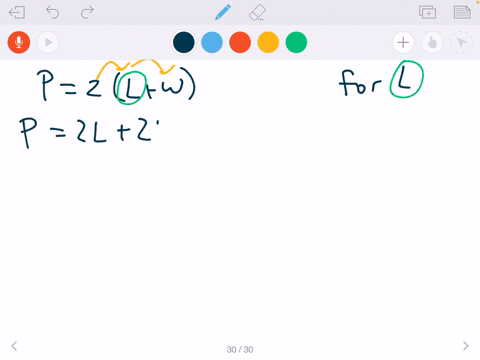This screenshot has height=360, width=480.
Task: Activate the laser pointer arrow tool
Action: click(461, 42)
